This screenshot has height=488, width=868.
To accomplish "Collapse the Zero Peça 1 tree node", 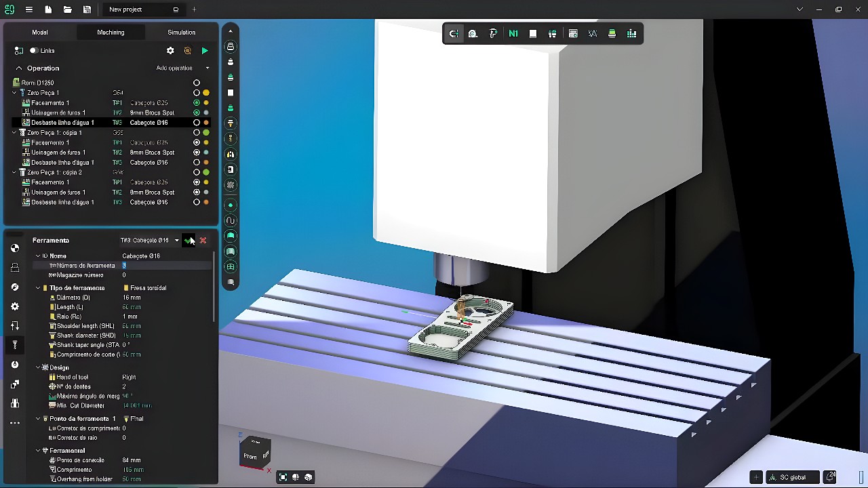I will point(14,93).
